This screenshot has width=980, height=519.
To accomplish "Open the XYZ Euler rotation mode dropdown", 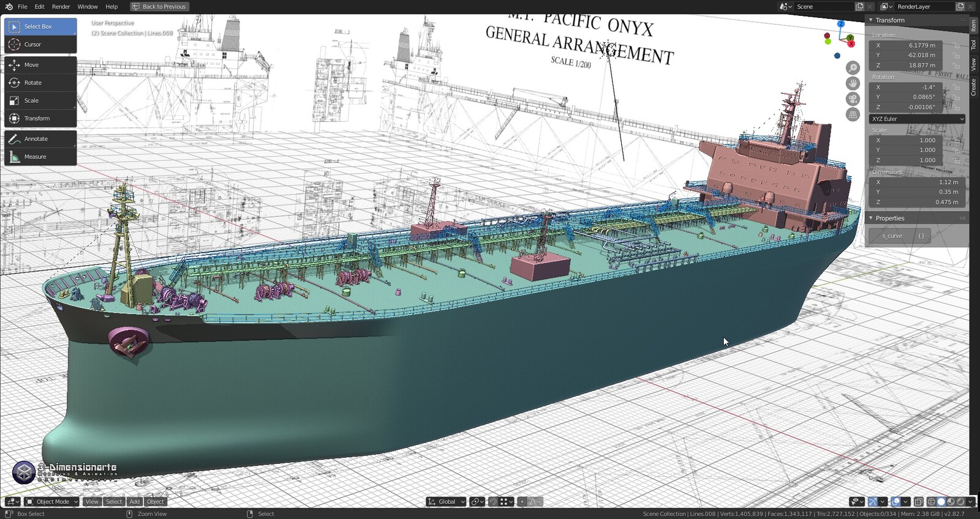I will (x=917, y=119).
